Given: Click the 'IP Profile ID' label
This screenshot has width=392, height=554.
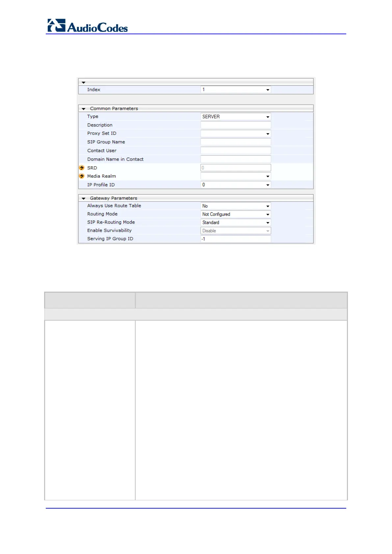Looking at the screenshot, I should coord(101,185).
